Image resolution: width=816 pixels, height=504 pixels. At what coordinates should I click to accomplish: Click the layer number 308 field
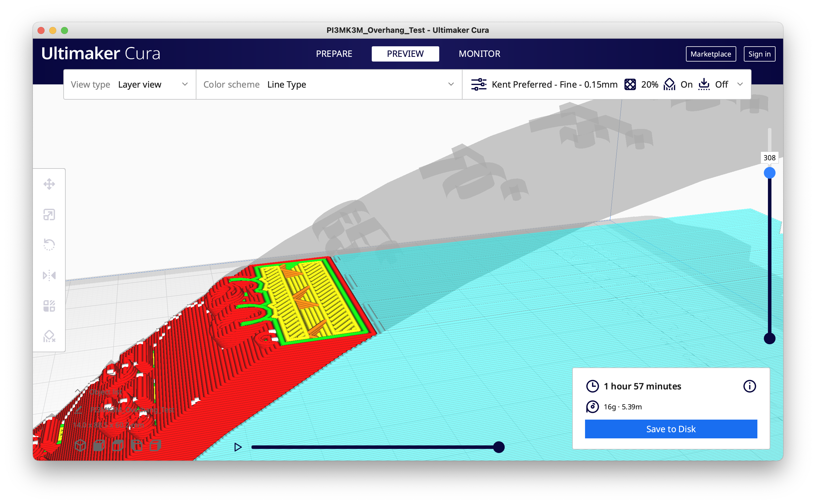pyautogui.click(x=770, y=158)
